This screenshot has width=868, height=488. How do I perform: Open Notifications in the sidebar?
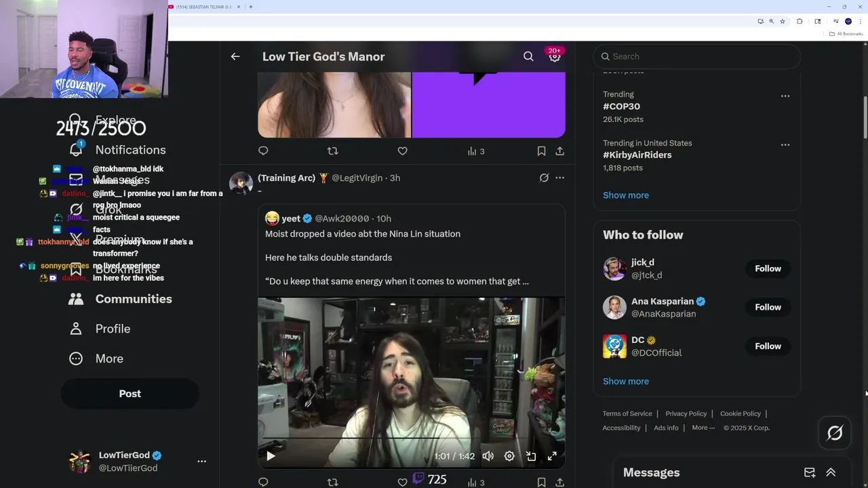coord(117,150)
